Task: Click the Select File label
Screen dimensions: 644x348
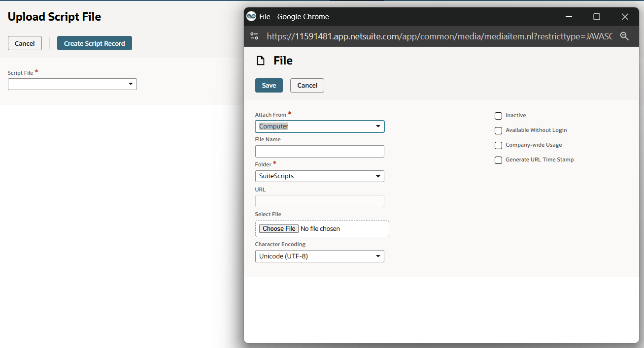Action: coord(268,214)
